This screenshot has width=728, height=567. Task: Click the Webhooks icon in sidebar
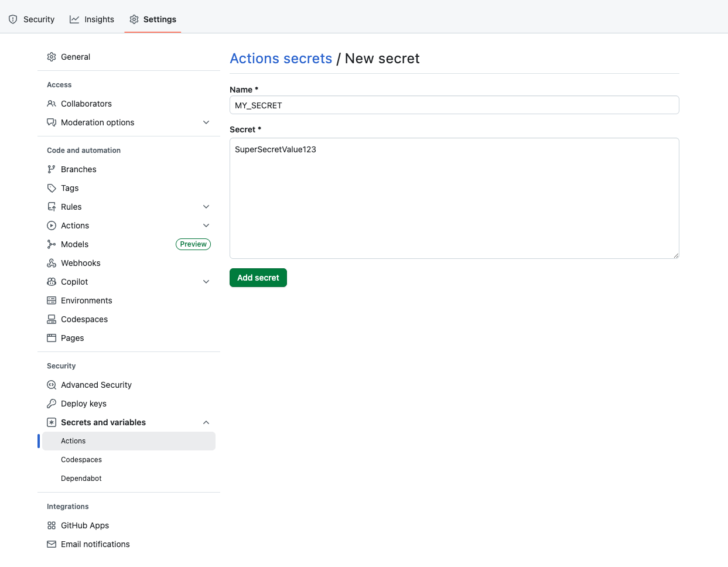[52, 263]
